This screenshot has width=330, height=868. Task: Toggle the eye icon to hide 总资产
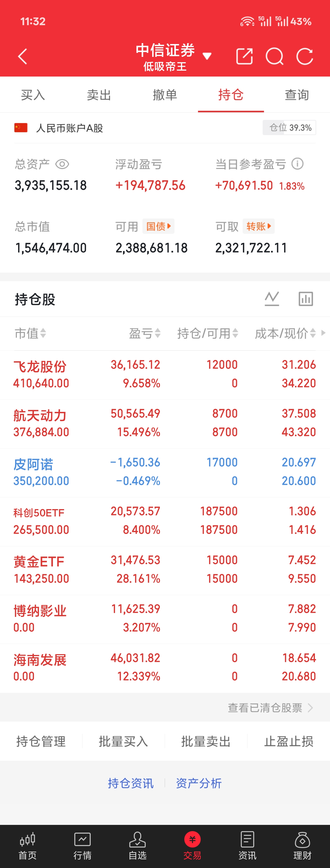tap(62, 164)
